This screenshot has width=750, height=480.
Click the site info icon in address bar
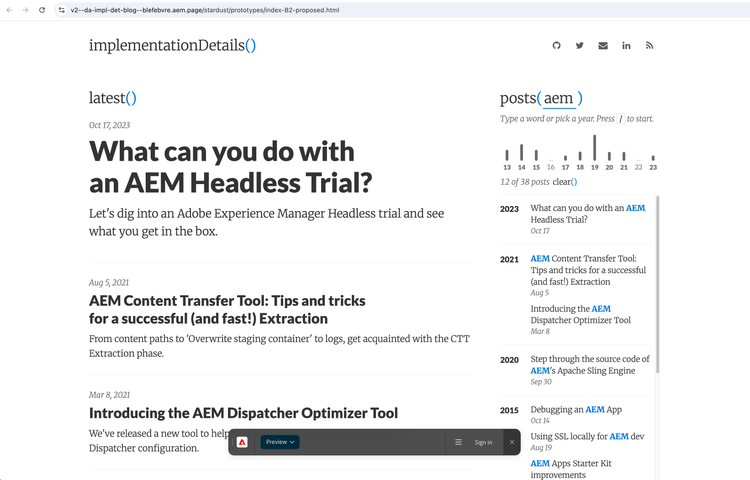(62, 10)
